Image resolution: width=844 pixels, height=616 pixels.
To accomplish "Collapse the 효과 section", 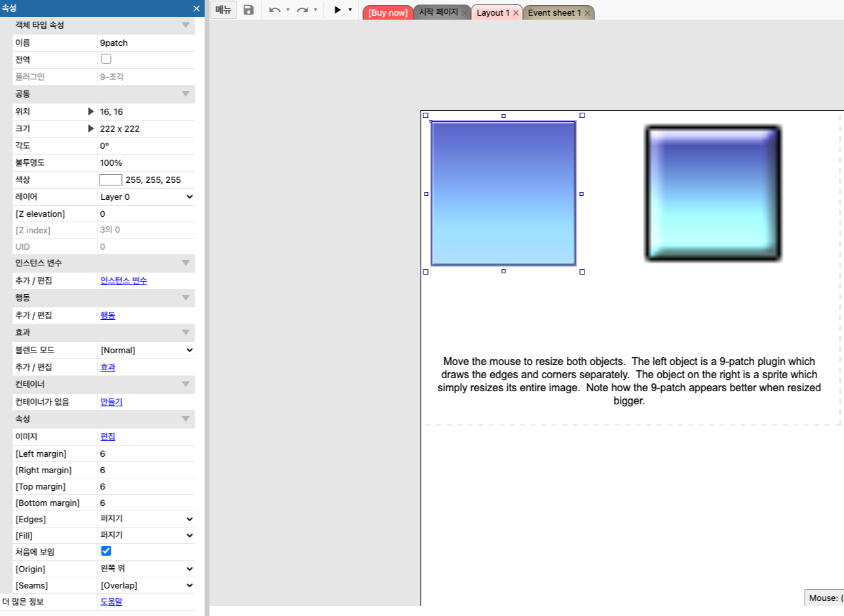I will 185,333.
